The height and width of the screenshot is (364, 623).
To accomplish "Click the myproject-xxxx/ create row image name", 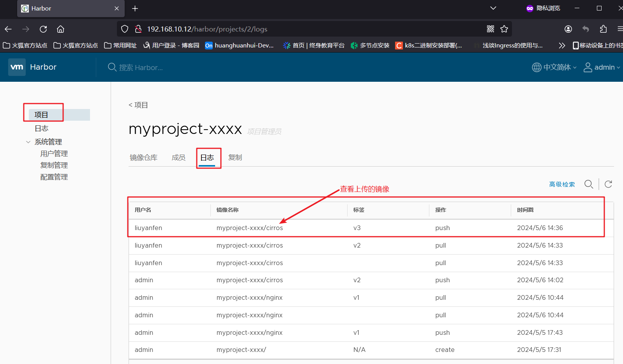I will click(241, 350).
